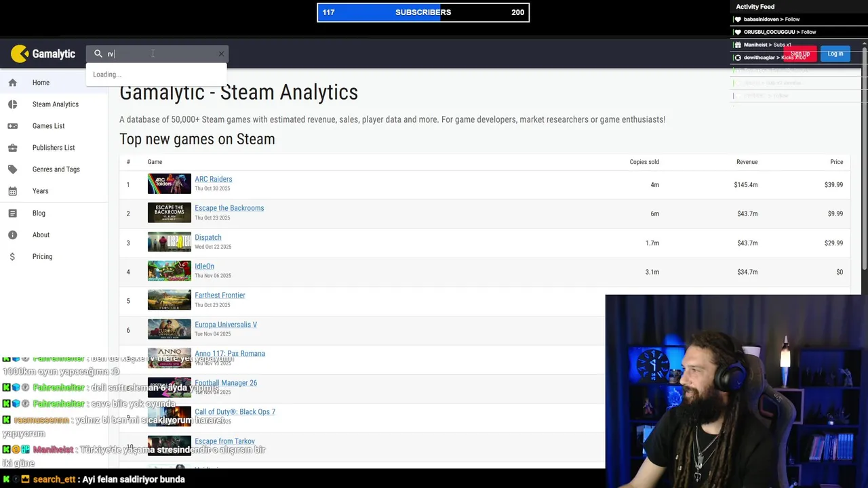
Task: Click Top new games on Steam heading
Action: coord(197,139)
